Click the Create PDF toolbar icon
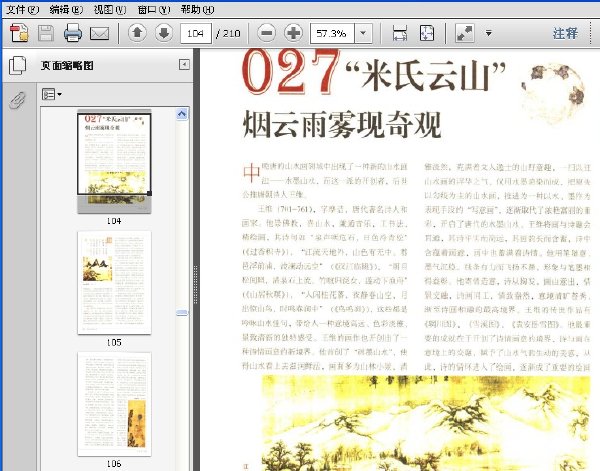 pyautogui.click(x=19, y=33)
